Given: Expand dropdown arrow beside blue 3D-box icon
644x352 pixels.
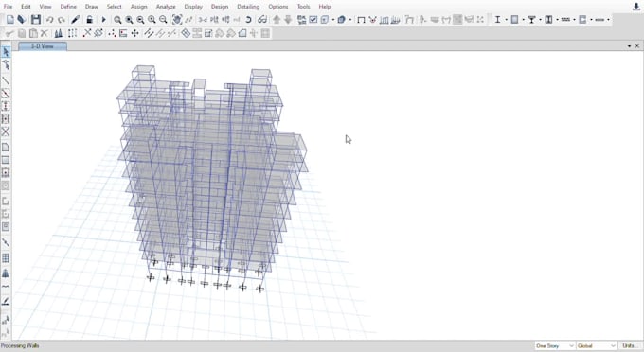Looking at the screenshot, I should (x=349, y=19).
